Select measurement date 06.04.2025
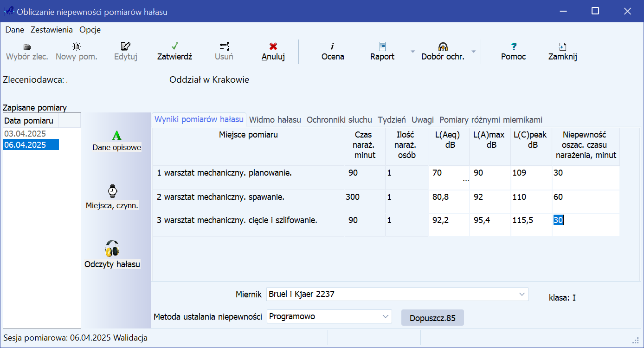This screenshot has width=644, height=348. click(x=31, y=145)
